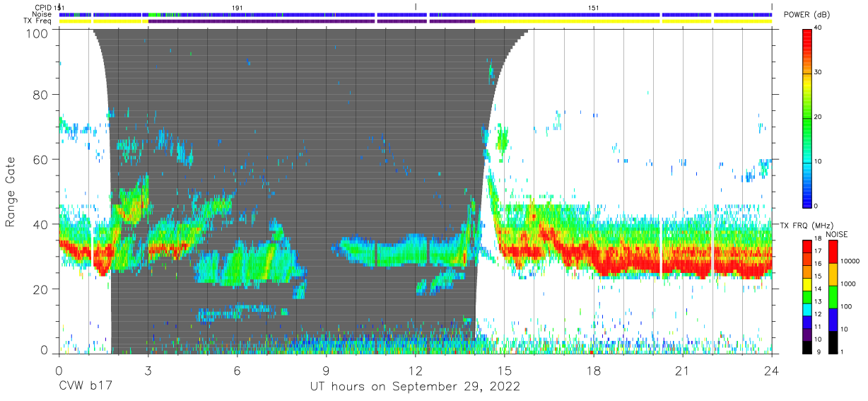Click x-axis tick label '15'
The height and width of the screenshot is (401, 868).
(x=505, y=370)
